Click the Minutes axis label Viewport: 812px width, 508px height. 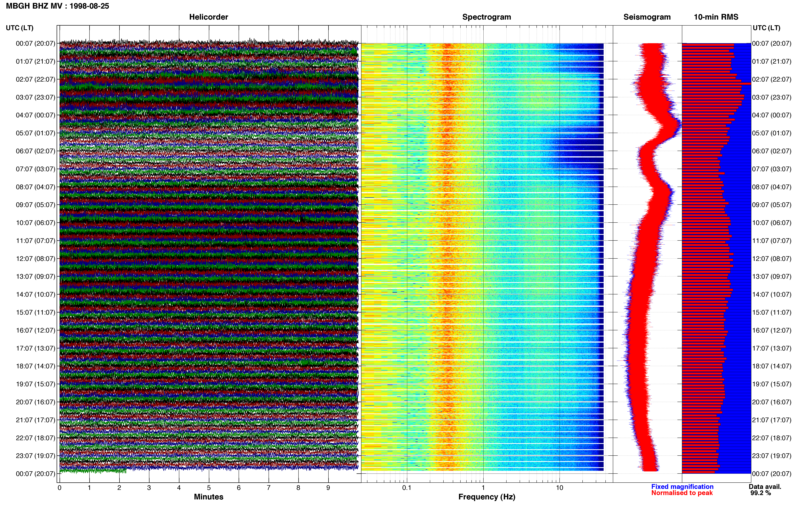click(x=209, y=497)
